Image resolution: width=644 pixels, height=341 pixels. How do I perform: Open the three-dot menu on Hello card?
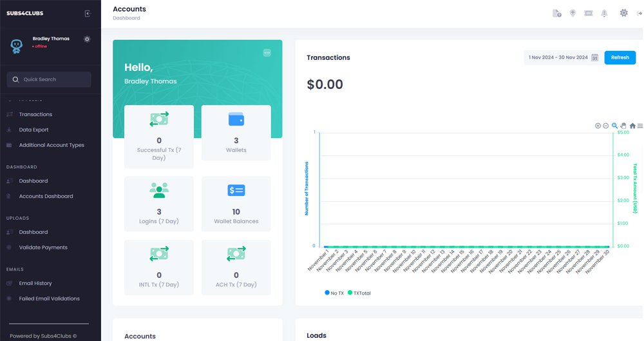point(267,53)
